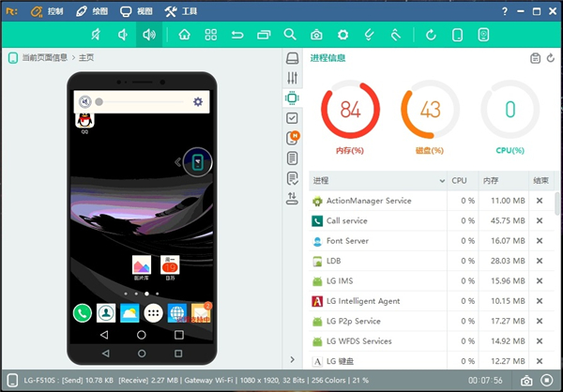Open the 工具 menu
The width and height of the screenshot is (563, 392).
coord(181,11)
